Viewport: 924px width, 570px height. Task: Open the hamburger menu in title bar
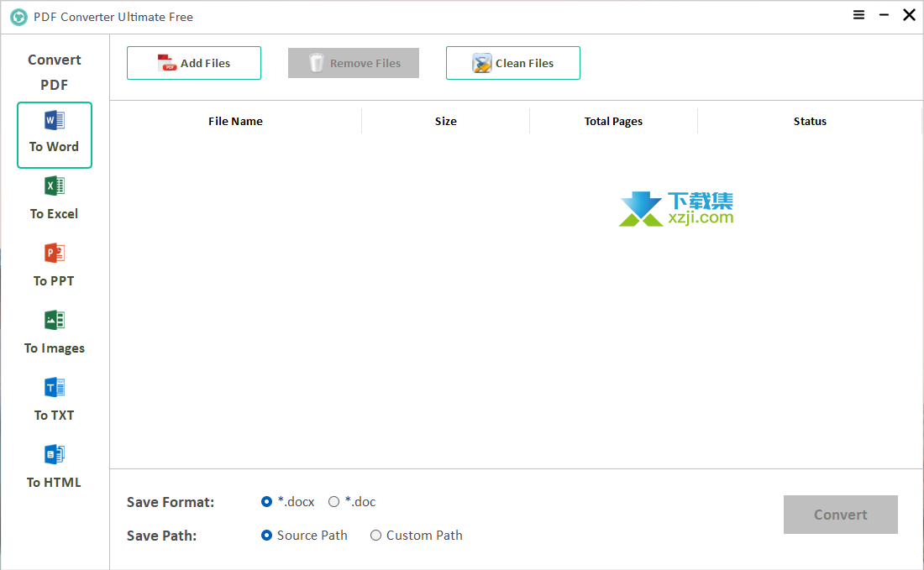[x=858, y=15]
